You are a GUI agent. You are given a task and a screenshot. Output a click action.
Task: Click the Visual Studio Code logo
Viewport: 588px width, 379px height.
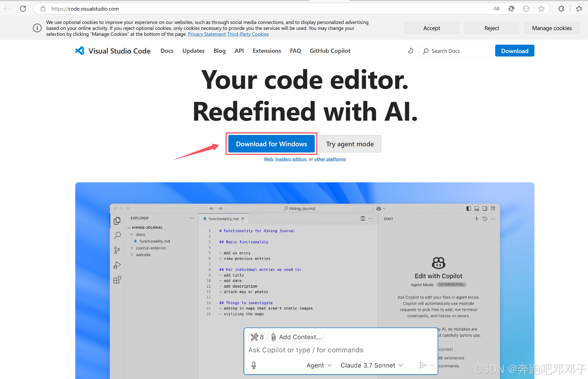(x=80, y=51)
